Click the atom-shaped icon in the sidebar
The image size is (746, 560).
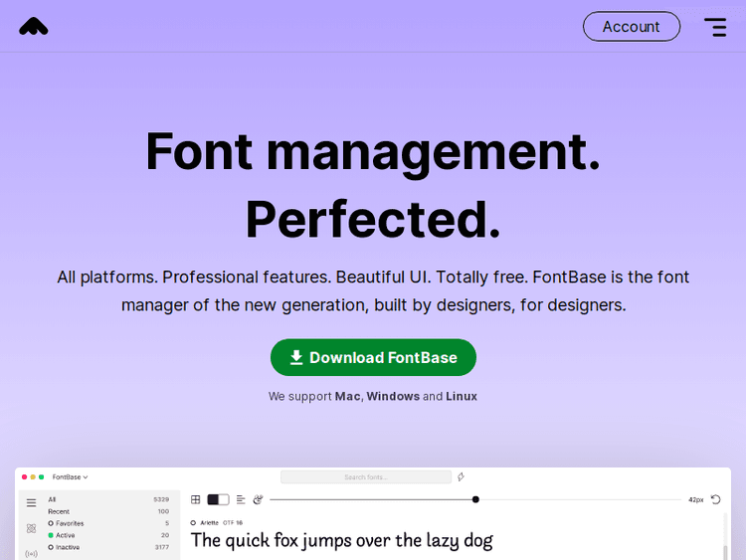31,528
